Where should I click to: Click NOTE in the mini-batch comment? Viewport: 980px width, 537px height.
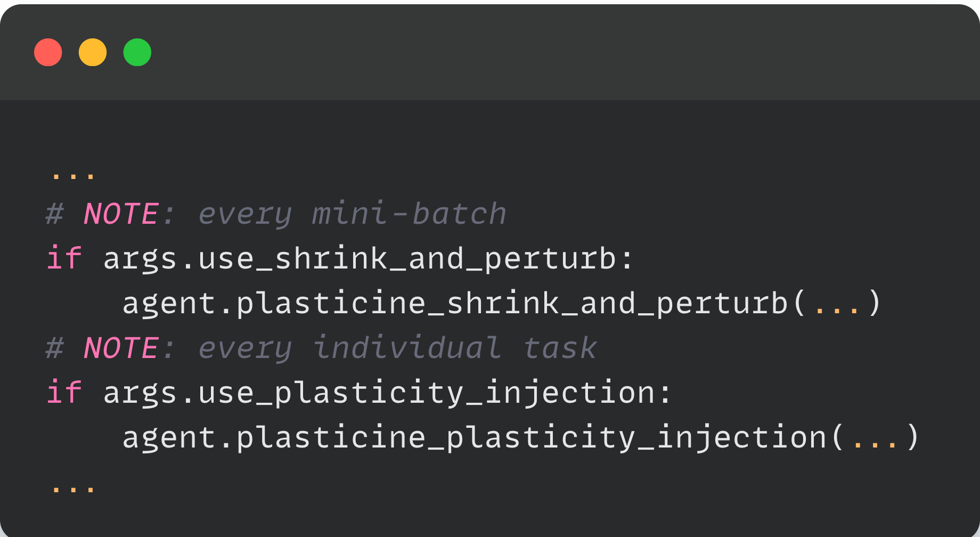coord(121,214)
